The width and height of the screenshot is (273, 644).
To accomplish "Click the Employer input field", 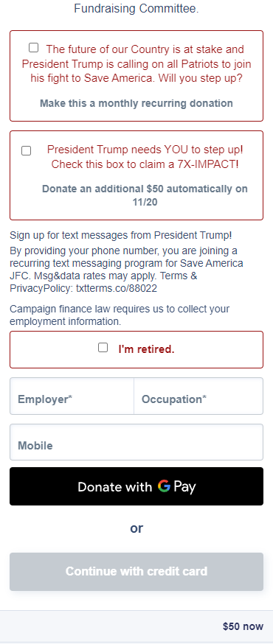I will tap(72, 396).
